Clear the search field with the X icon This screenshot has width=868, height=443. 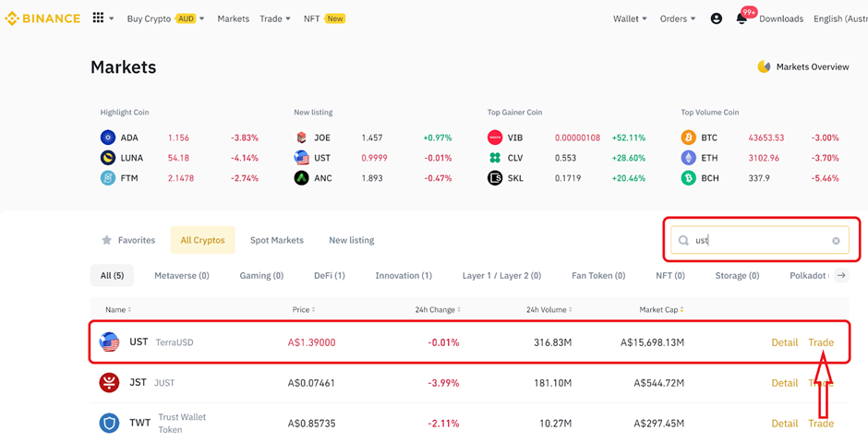point(836,241)
